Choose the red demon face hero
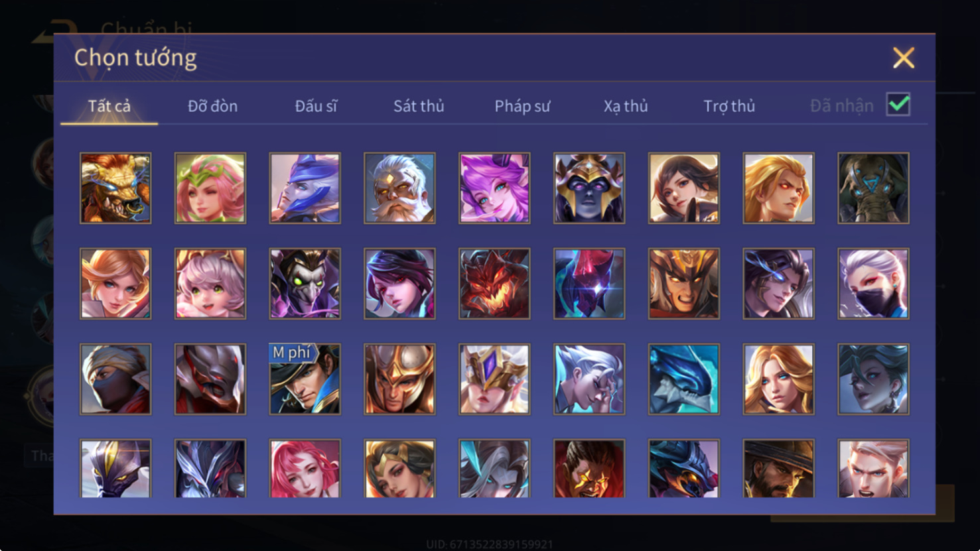Screen dimensions: 980x551 [494, 284]
